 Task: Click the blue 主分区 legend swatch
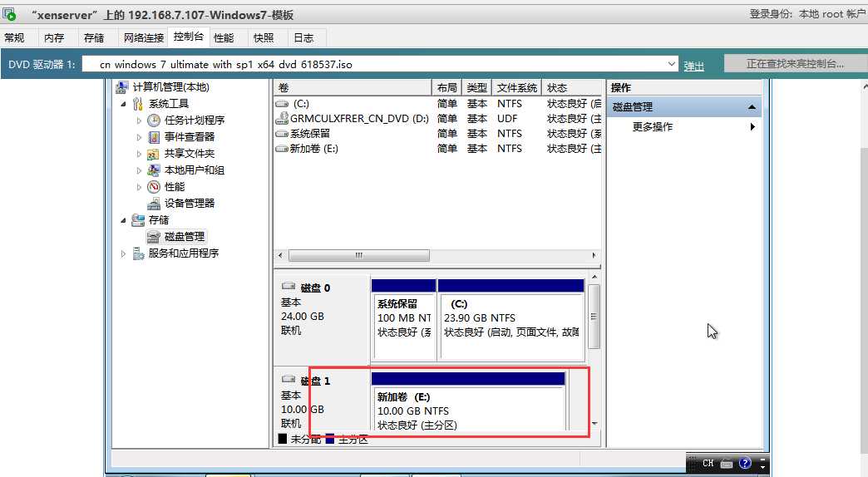(330, 439)
